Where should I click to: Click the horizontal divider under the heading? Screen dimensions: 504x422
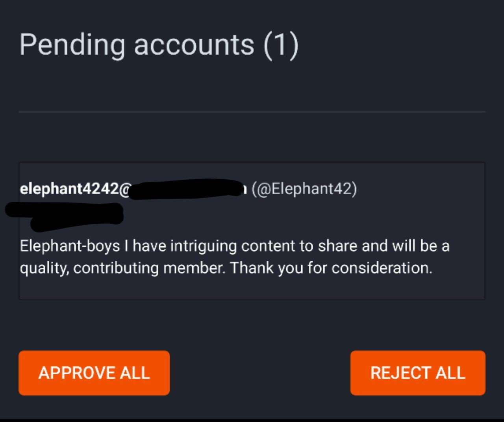(252, 112)
